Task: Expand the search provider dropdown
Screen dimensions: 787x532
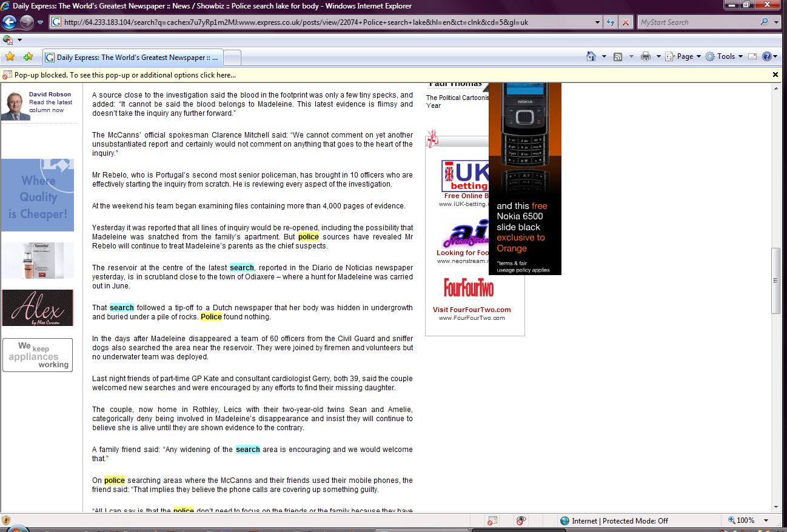Action: pos(777,22)
